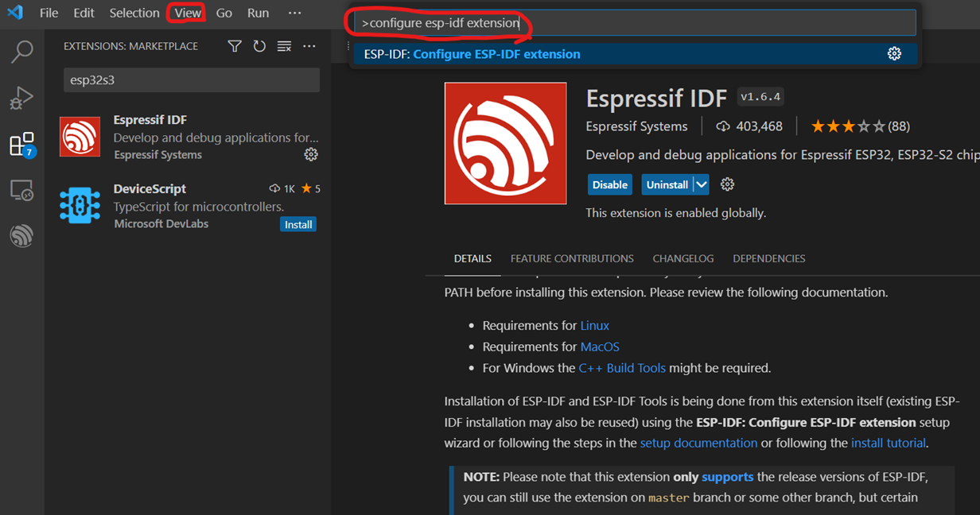Screen dimensions: 980x515
Task: Click the Espressif IDF page title
Action: [656, 98]
